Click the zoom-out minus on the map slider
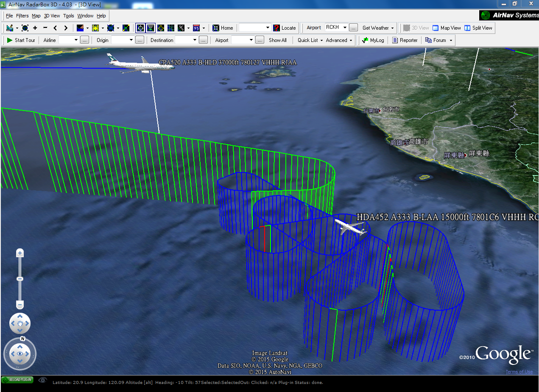Viewport: 539px width, 392px height. pos(20,304)
